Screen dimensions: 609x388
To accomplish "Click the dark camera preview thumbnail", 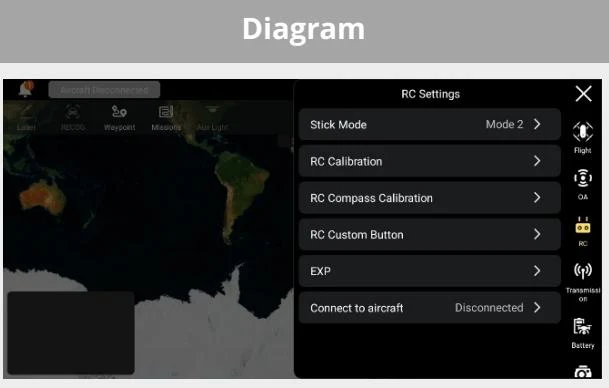I will click(71, 333).
